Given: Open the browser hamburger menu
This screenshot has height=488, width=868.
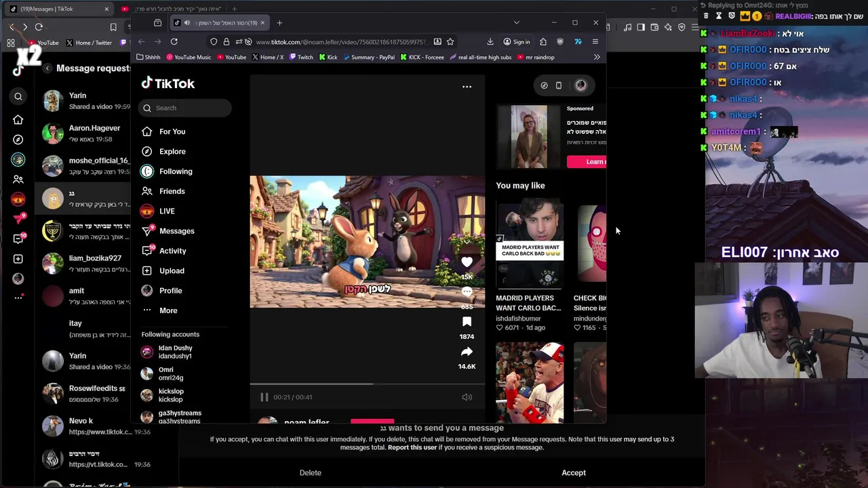Looking at the screenshot, I should coord(595,42).
